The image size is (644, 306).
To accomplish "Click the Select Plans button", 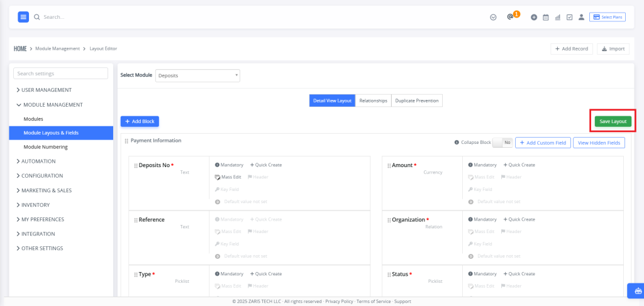I will pos(608,17).
